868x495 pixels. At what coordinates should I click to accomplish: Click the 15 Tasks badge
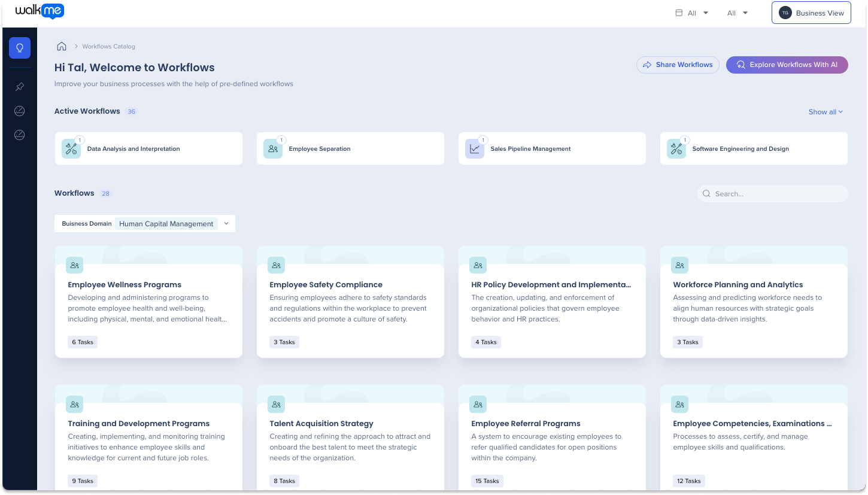pyautogui.click(x=487, y=481)
